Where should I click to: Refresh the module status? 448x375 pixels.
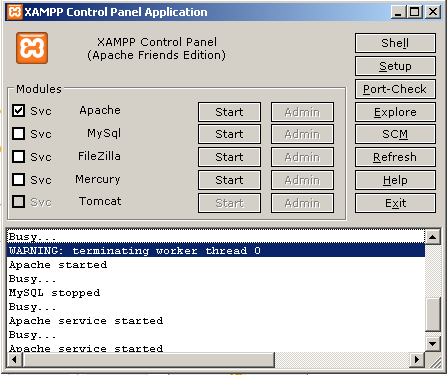pyautogui.click(x=395, y=157)
